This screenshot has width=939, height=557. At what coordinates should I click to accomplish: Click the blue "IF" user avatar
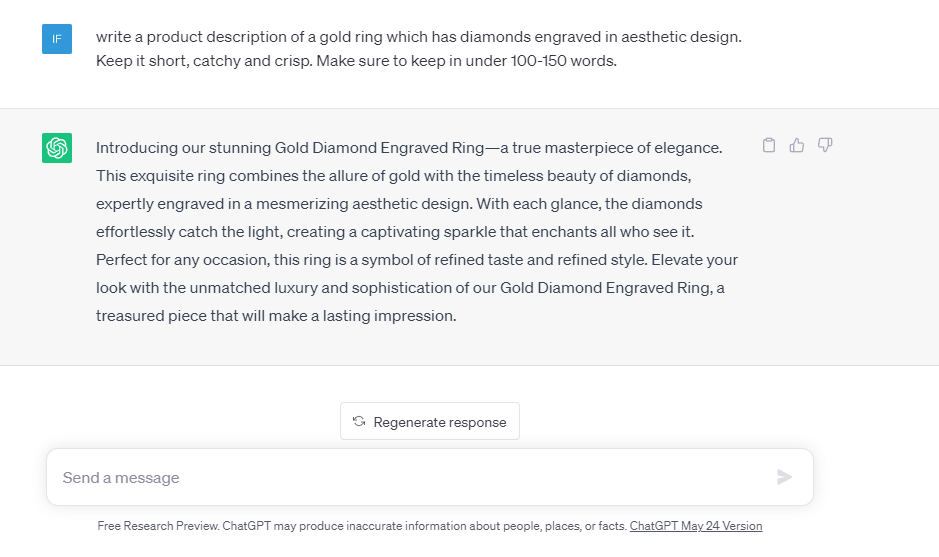click(57, 39)
